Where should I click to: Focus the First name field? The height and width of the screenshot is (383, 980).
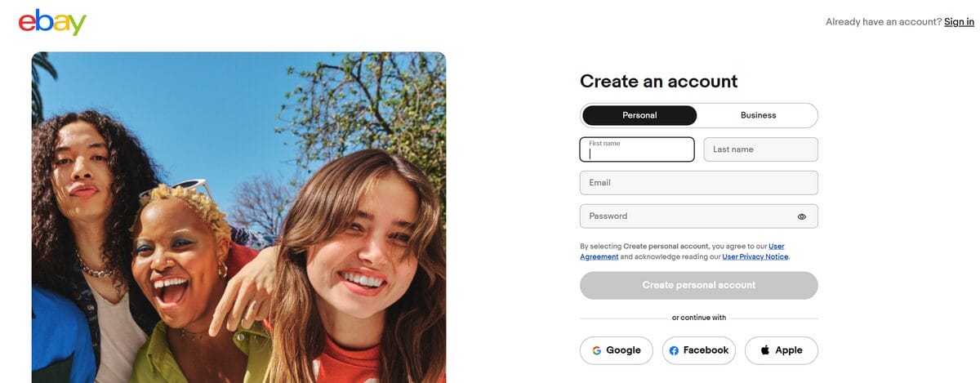pyautogui.click(x=637, y=150)
